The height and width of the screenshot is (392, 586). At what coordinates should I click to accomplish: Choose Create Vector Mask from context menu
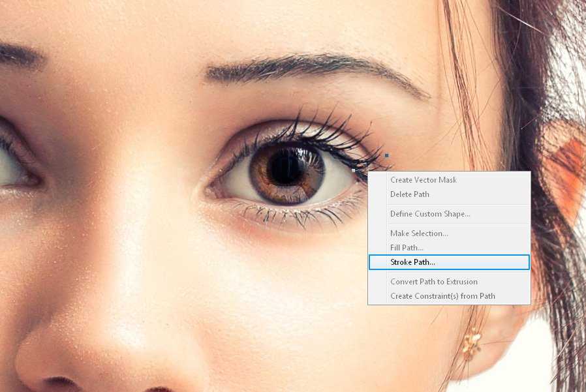click(x=449, y=180)
